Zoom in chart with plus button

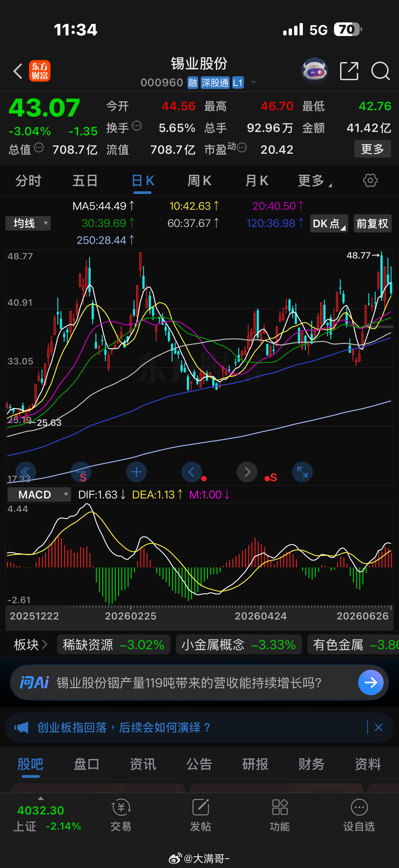pyautogui.click(x=136, y=472)
